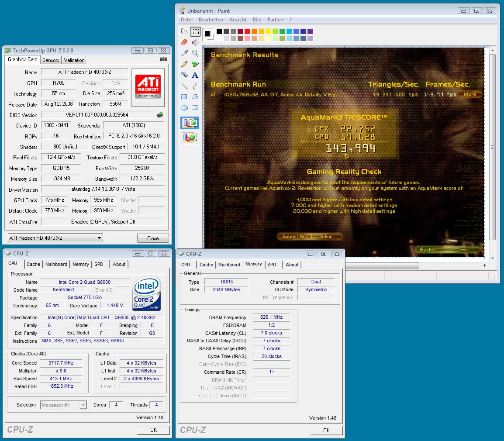Choose the Brush tool in Paint
Image resolution: width=504 pixels, height=441 pixels.
(x=195, y=64)
